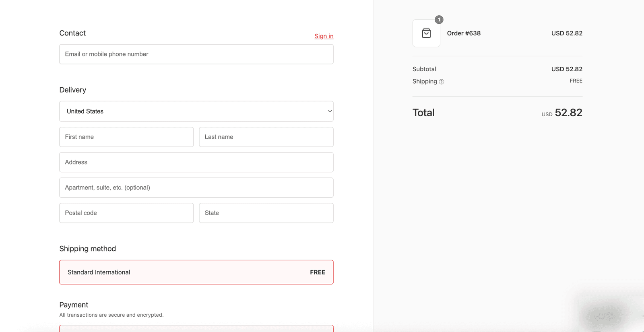This screenshot has width=644, height=332.
Task: Click the 'All transactions are secure and encrypted' text
Action: [x=111, y=315]
